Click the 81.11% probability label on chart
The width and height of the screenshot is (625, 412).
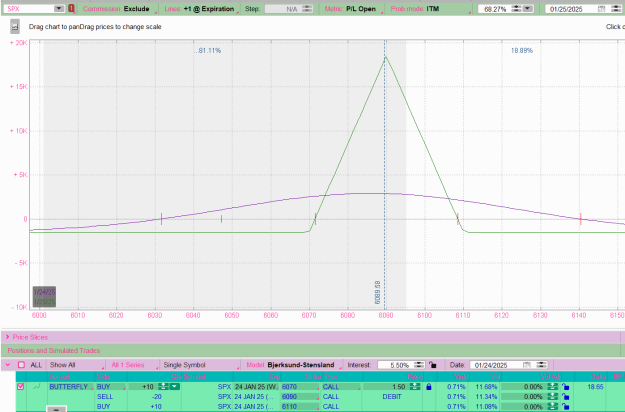tap(209, 51)
